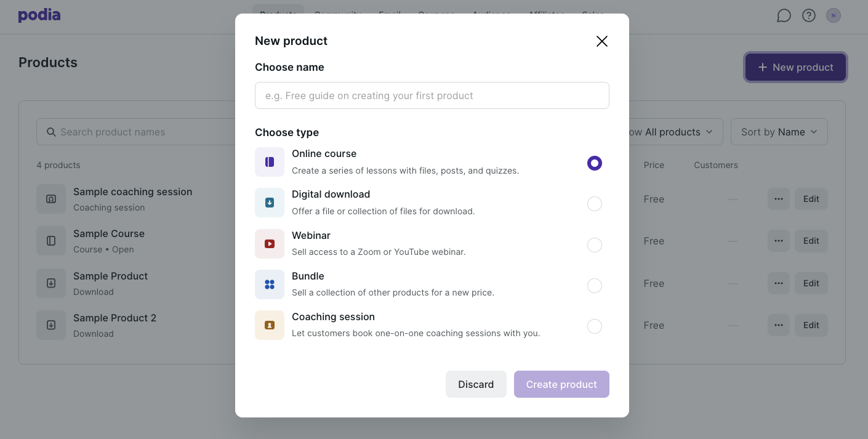Select the Bundle radio button
The image size is (868, 439).
click(x=595, y=286)
